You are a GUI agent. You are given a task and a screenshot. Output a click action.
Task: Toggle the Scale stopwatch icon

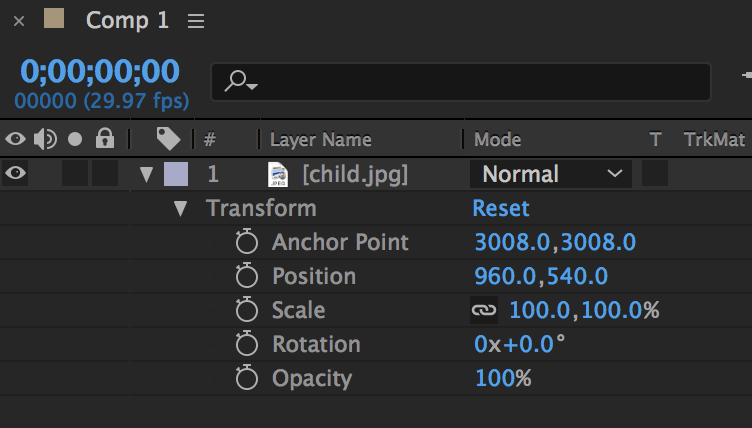246,310
